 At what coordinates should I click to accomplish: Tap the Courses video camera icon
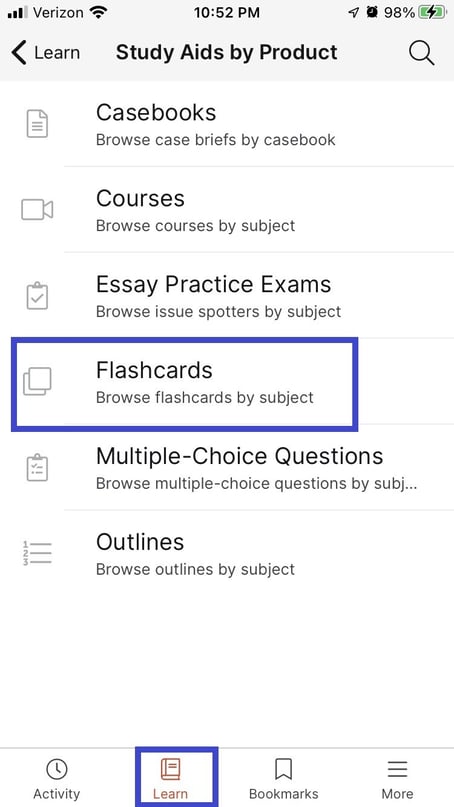(x=37, y=210)
